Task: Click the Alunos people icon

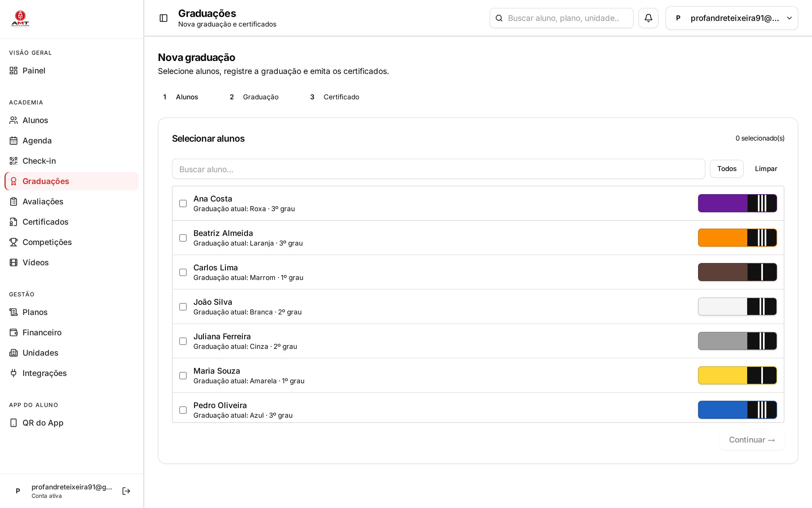Action: 14,120
